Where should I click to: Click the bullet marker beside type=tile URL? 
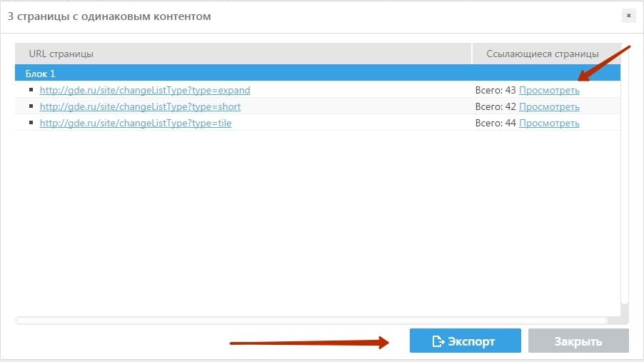click(x=31, y=123)
